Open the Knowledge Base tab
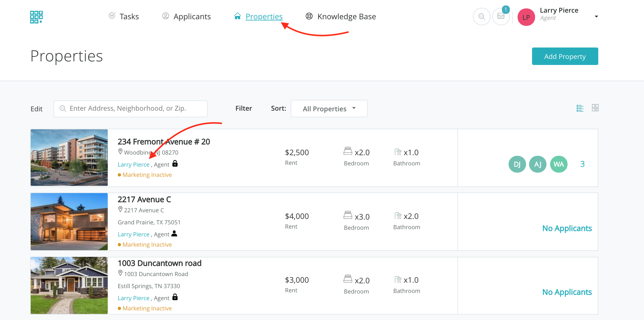Screen dimensions: 644x320 [x=341, y=17]
